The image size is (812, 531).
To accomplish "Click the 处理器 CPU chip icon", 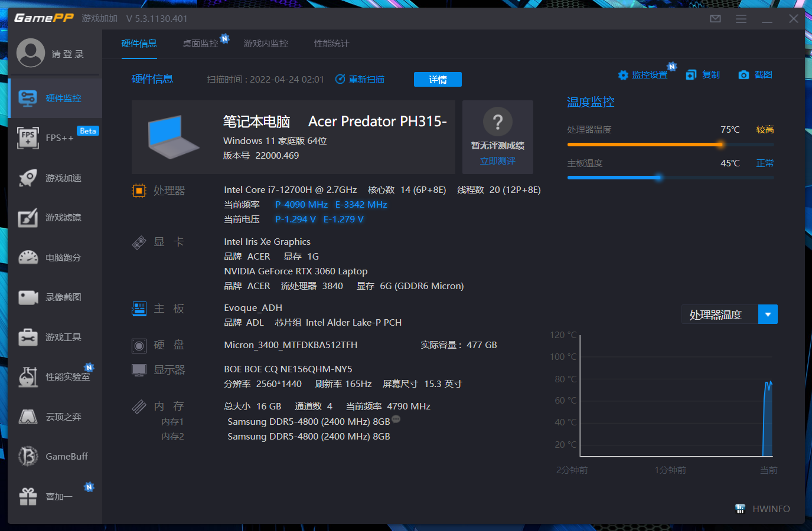I will [x=139, y=191].
